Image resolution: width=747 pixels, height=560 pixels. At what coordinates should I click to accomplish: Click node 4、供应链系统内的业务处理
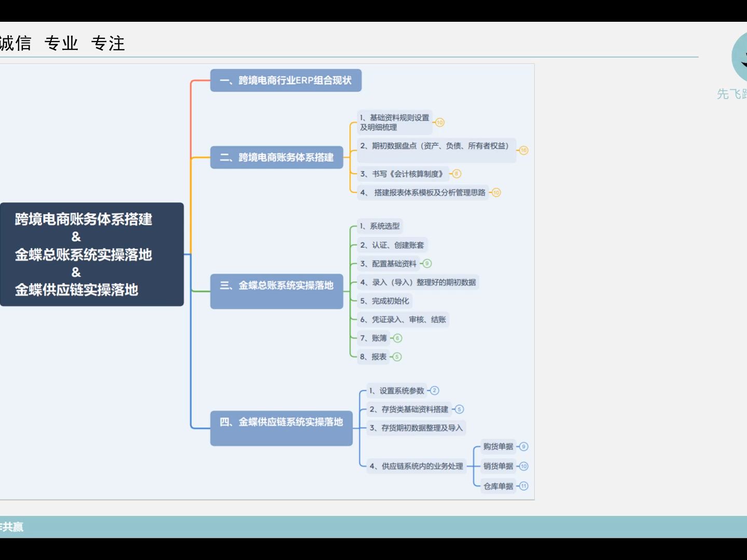point(416,466)
